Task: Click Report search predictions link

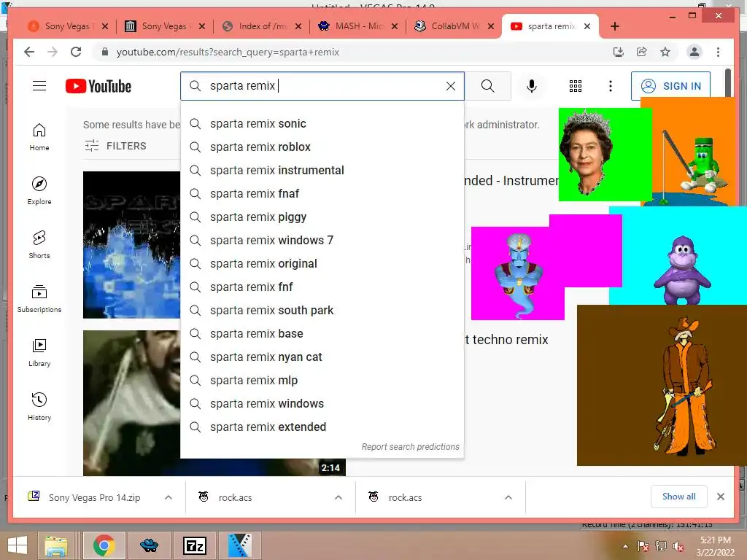Action: pyautogui.click(x=410, y=447)
